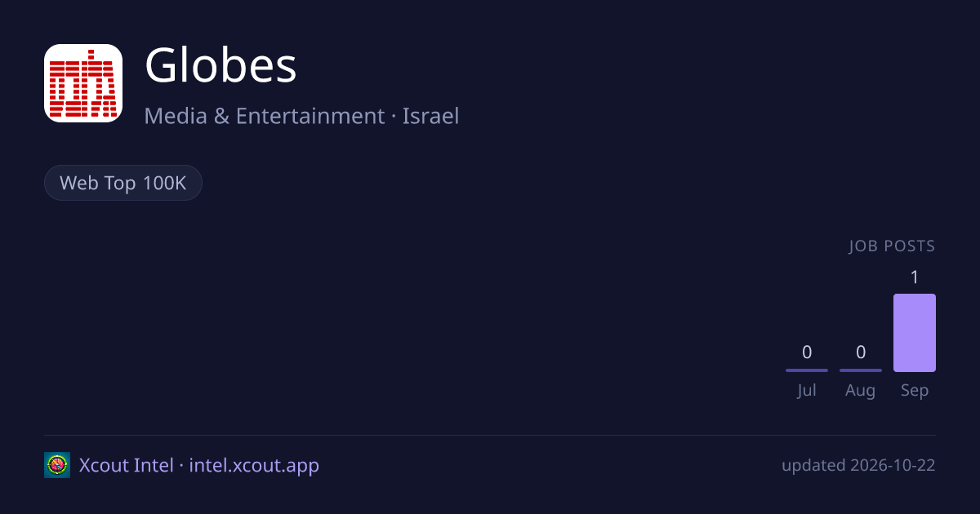Click the 0 value above Jul

coord(807,352)
